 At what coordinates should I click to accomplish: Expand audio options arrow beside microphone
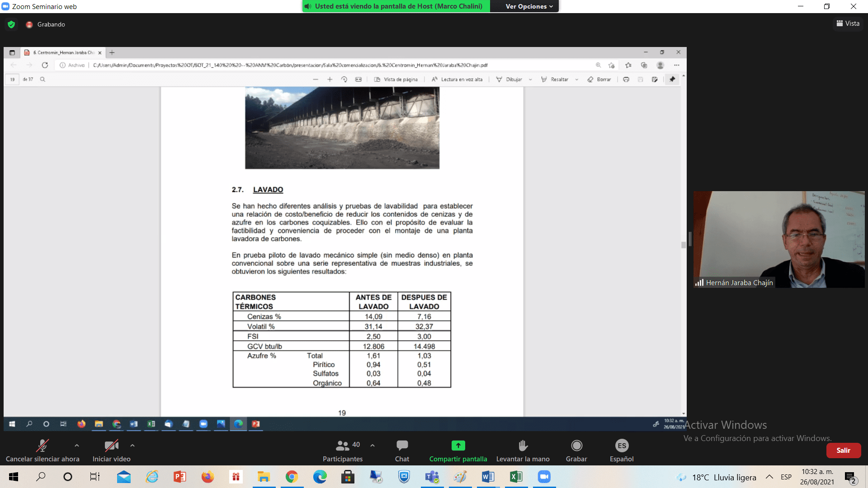click(x=77, y=446)
